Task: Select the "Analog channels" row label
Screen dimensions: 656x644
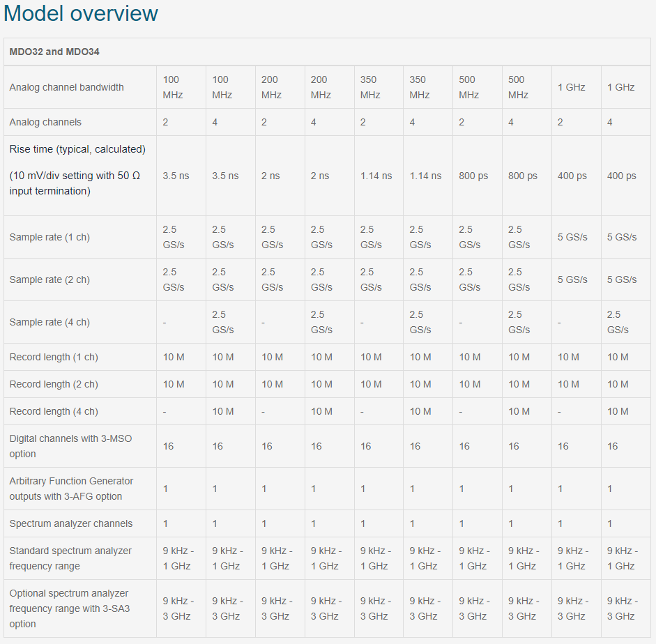Action: click(x=45, y=122)
